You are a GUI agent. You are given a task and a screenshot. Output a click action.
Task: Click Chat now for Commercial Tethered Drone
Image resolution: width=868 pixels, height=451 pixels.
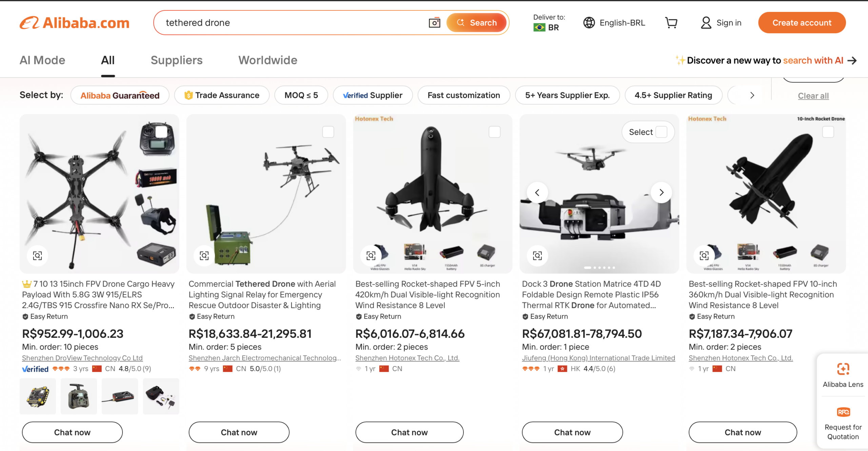pos(239,432)
